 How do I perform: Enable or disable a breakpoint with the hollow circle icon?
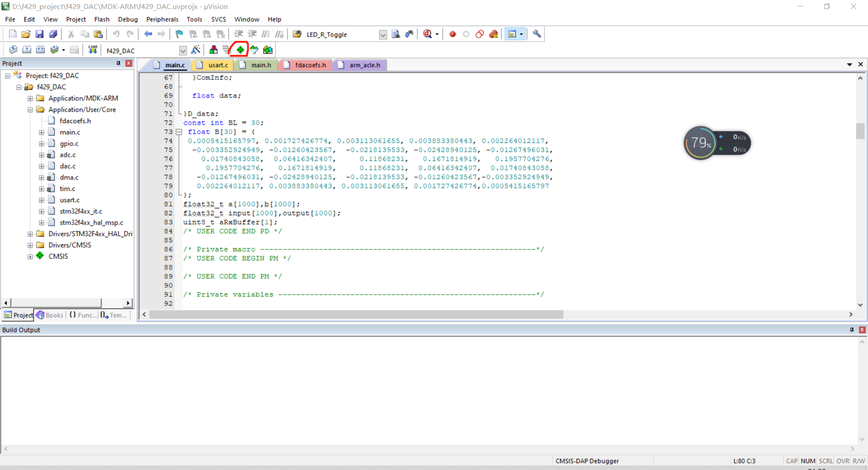pos(466,34)
